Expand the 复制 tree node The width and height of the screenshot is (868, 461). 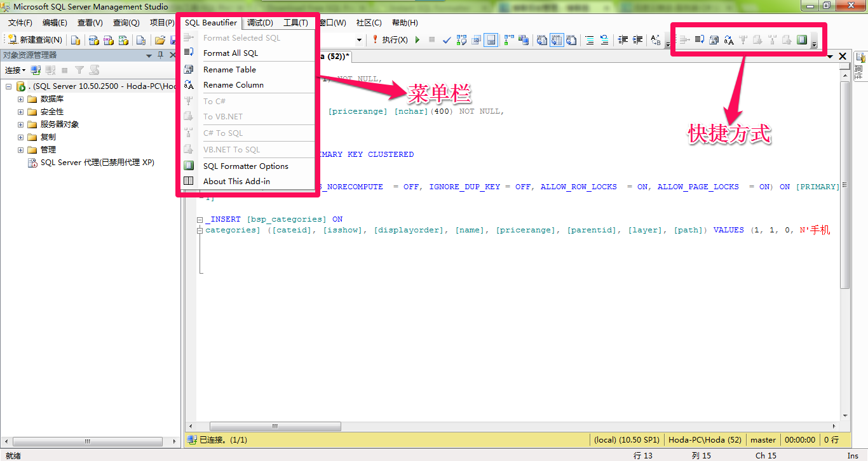coord(21,137)
